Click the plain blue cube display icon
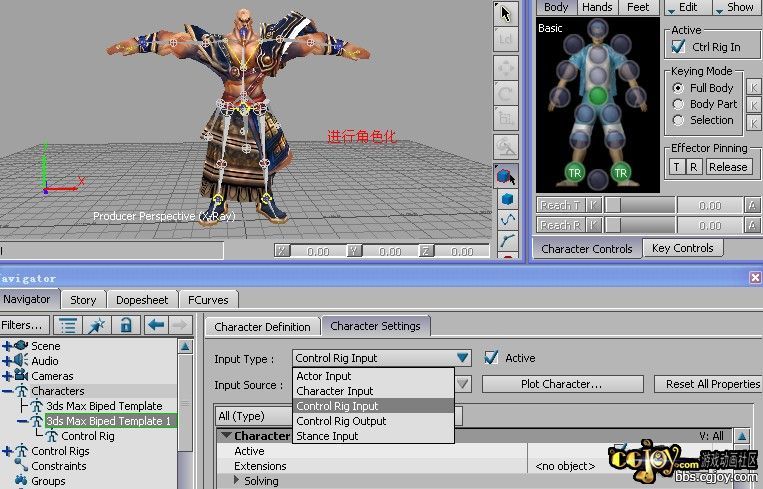The width and height of the screenshot is (763, 489). coord(507,199)
